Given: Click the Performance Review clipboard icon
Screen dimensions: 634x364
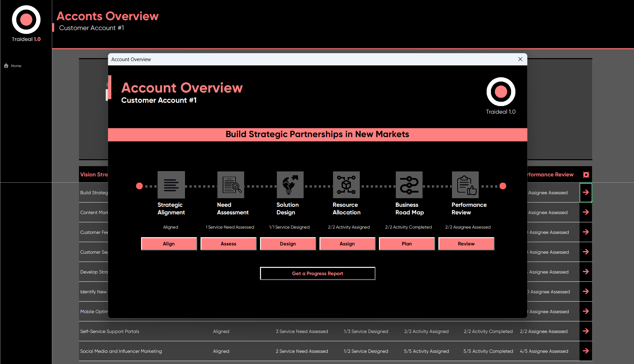Looking at the screenshot, I should pos(465,185).
